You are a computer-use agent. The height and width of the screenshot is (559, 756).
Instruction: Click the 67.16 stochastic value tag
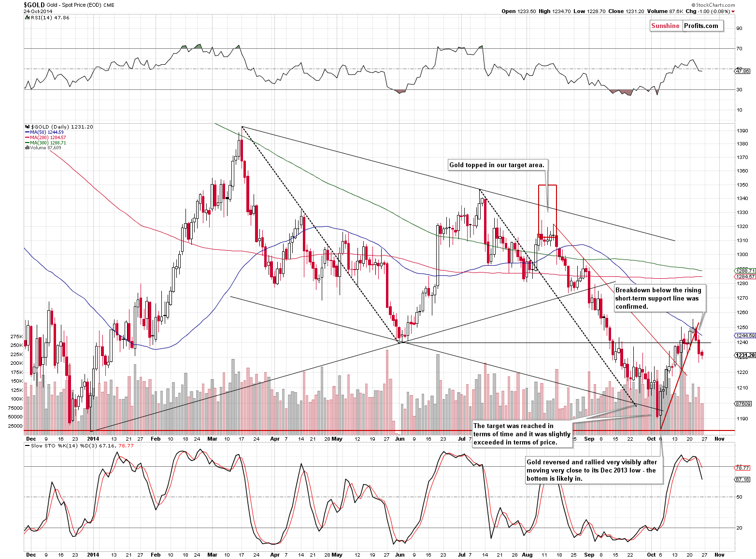point(742,480)
